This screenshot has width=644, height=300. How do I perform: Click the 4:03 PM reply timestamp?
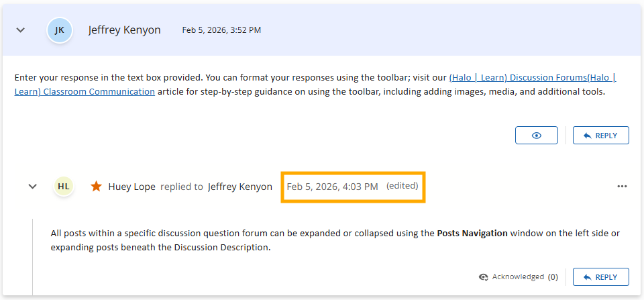pyautogui.click(x=332, y=187)
